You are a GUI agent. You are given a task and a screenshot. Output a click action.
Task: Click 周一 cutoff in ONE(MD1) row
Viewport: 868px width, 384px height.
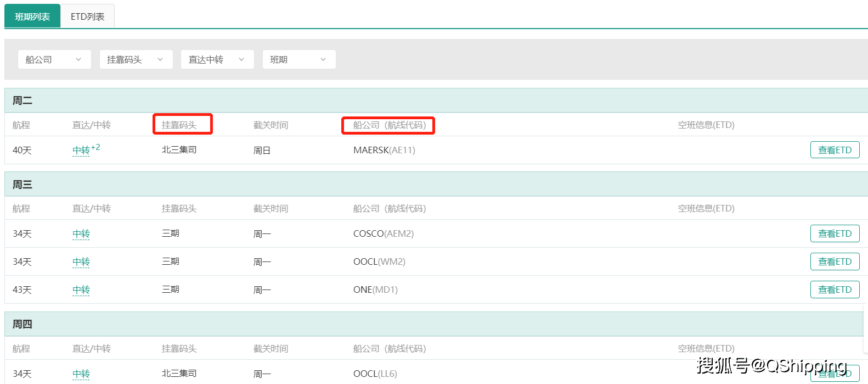(262, 290)
